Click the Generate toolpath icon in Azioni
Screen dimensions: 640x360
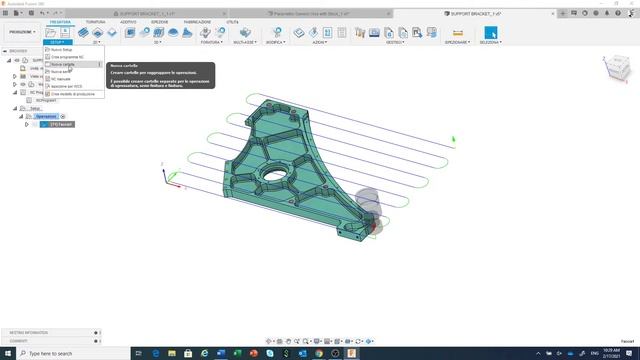point(299,32)
